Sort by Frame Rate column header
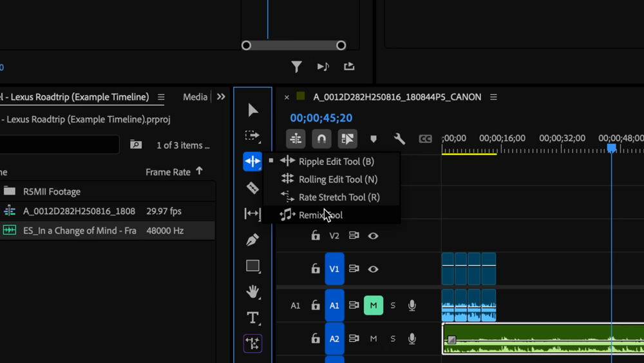Image resolution: width=644 pixels, height=363 pixels. tap(168, 172)
